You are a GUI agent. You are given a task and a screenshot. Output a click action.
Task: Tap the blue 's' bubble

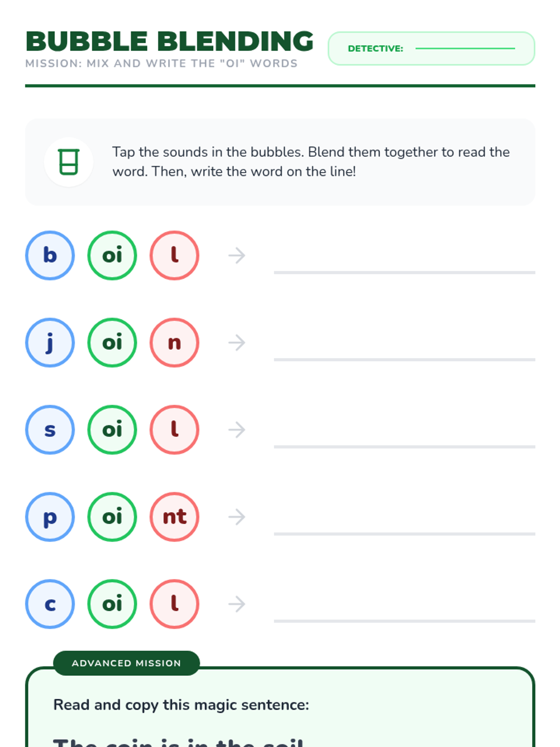point(50,430)
